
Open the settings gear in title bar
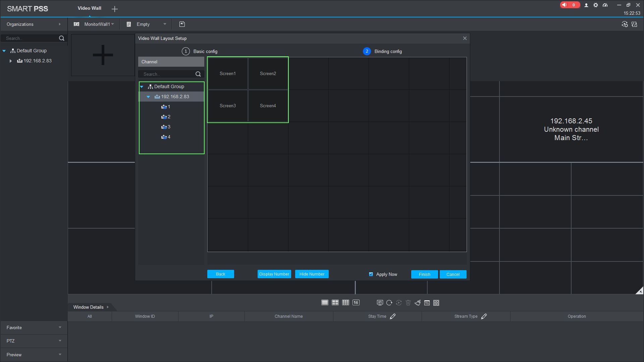[596, 5]
